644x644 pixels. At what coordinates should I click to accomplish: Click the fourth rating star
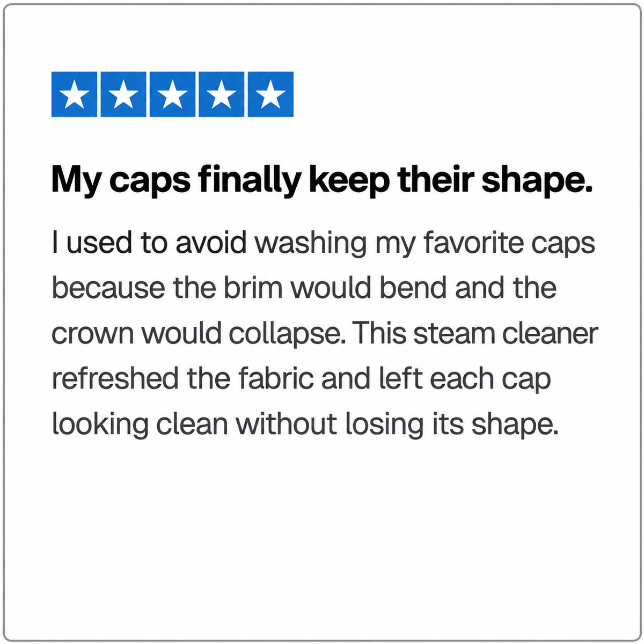pos(222,94)
